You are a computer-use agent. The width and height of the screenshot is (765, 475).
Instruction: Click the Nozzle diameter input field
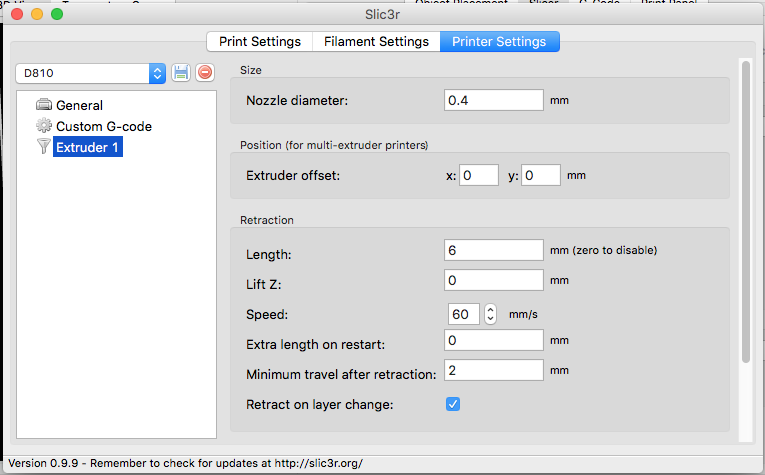(493, 100)
